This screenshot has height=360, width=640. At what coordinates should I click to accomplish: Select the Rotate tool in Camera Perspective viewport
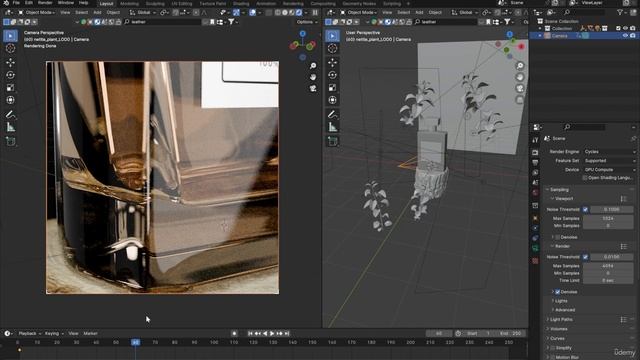pos(11,75)
